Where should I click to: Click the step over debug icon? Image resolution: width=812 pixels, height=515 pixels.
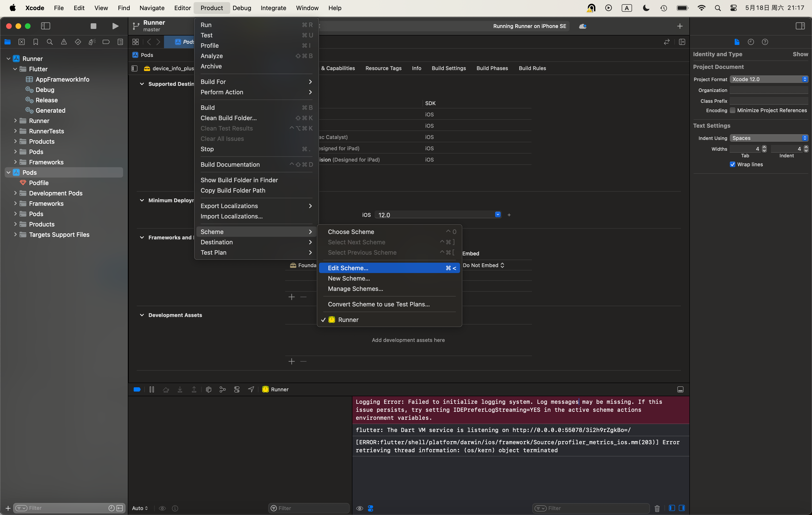point(166,389)
